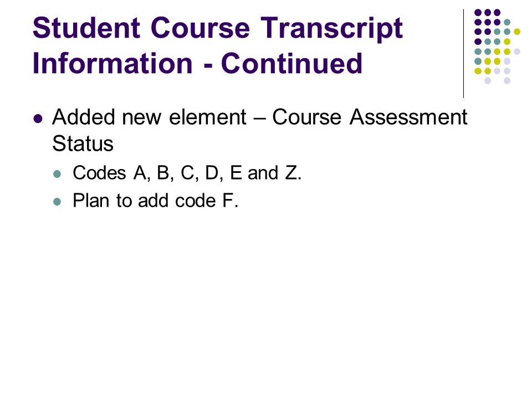The width and height of the screenshot is (532, 399).
Task: Click the teal bullet beside "Plan to add"
Action: 57,202
